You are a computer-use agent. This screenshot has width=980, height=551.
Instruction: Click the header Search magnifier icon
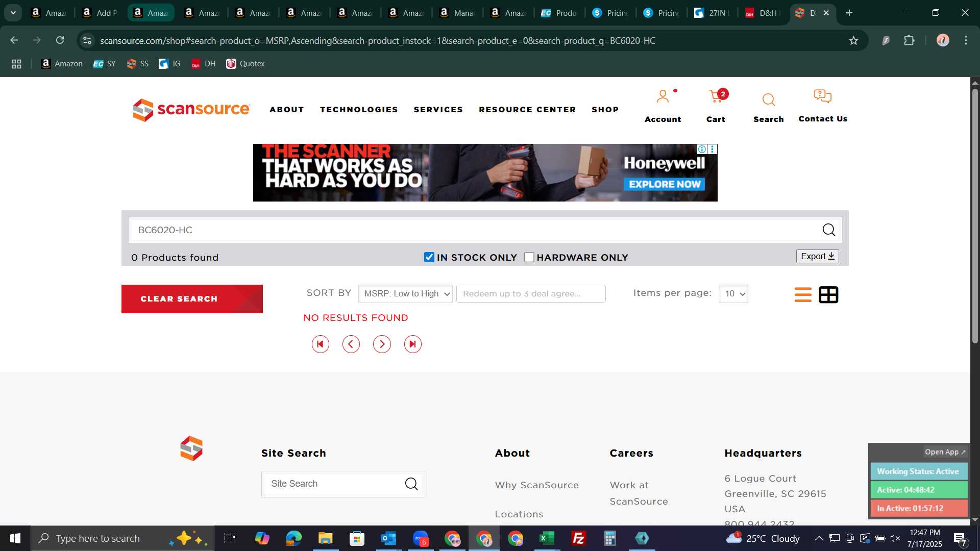[x=768, y=99]
